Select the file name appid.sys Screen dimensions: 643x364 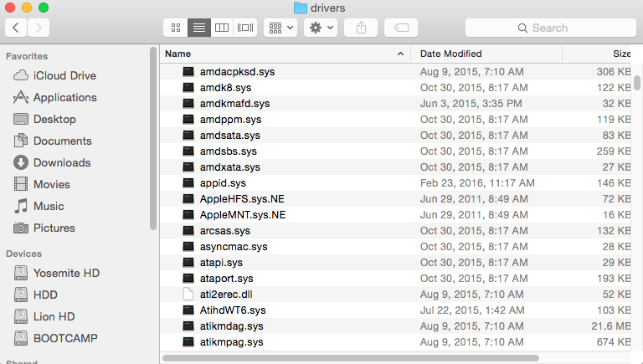(x=223, y=183)
